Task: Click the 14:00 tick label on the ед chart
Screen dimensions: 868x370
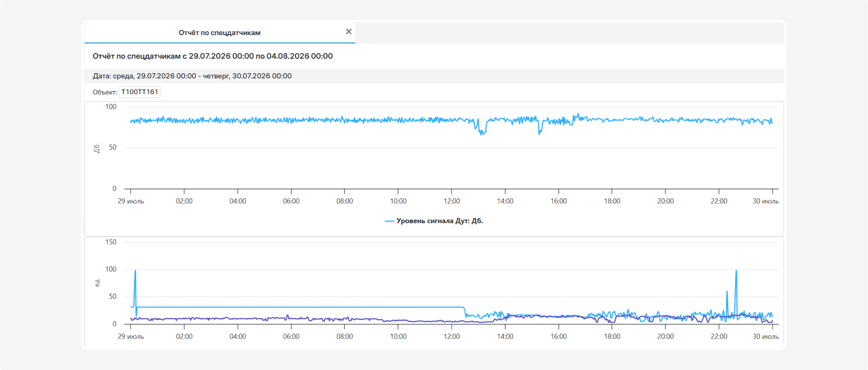Action: click(505, 337)
